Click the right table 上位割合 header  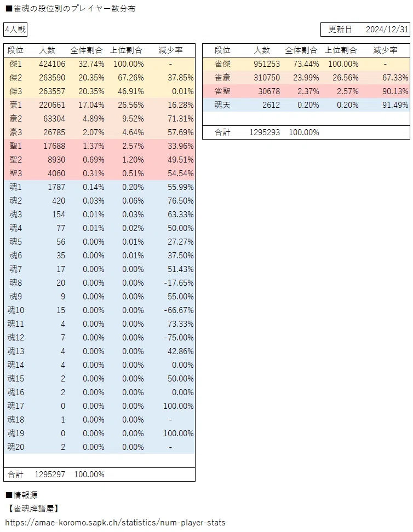(x=341, y=50)
